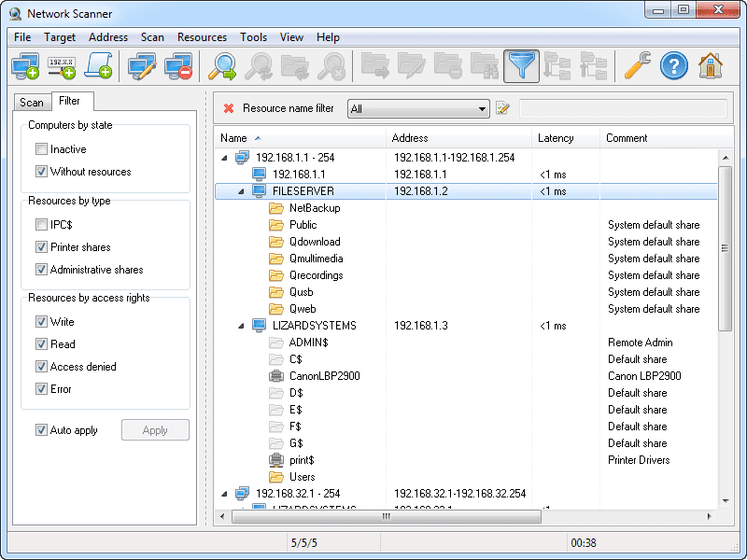Viewport: 747px width, 560px height.
Task: Click the add IP address icon
Action: [62, 66]
